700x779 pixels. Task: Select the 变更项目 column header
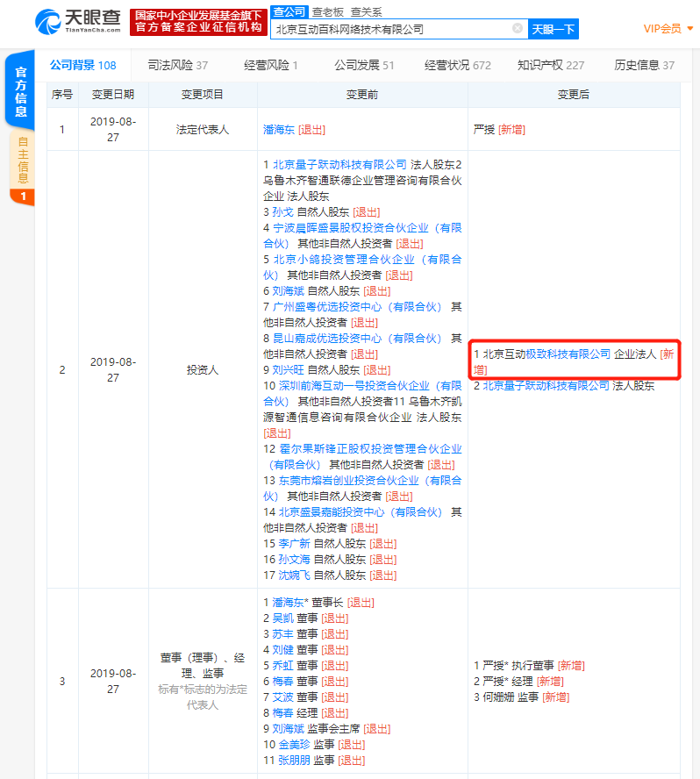coord(203,95)
